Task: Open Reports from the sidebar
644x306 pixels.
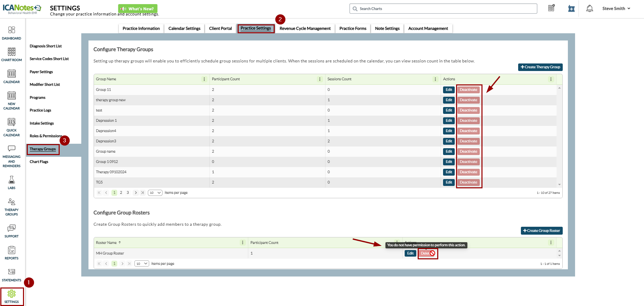Action: pos(11,253)
